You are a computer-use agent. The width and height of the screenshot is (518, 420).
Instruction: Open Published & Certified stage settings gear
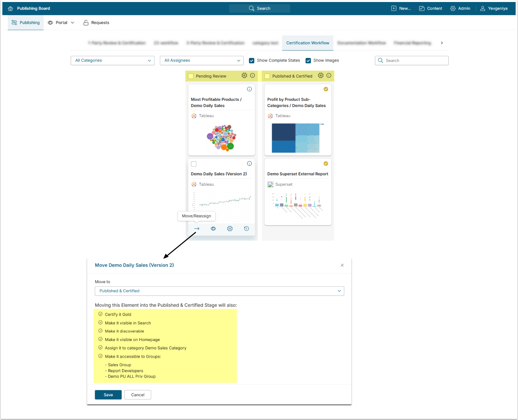point(321,76)
